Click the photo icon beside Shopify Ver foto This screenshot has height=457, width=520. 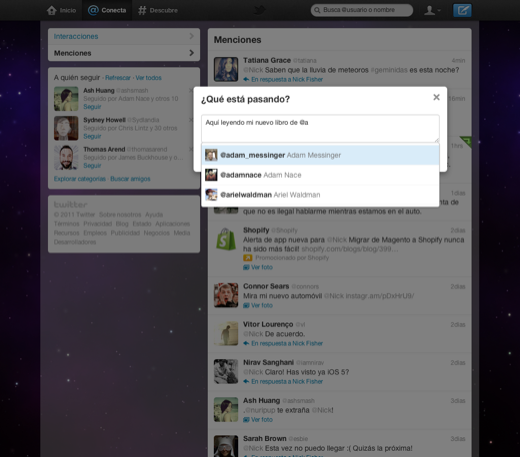246,267
